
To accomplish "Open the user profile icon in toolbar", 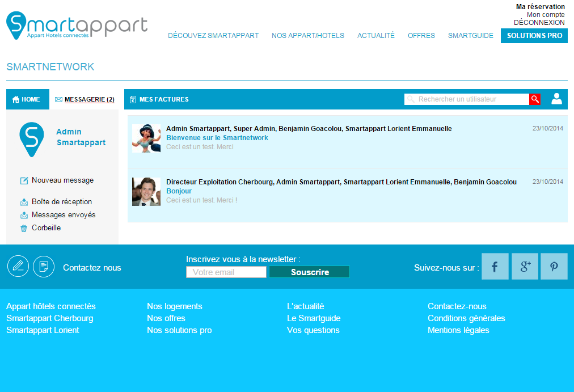I will point(556,99).
